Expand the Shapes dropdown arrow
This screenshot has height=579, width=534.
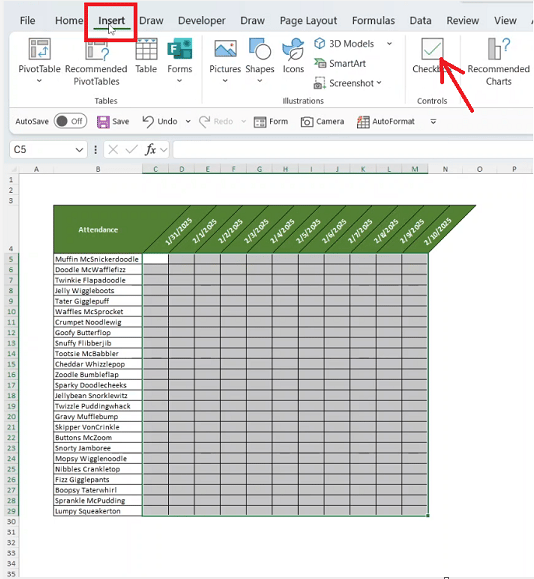click(260, 81)
